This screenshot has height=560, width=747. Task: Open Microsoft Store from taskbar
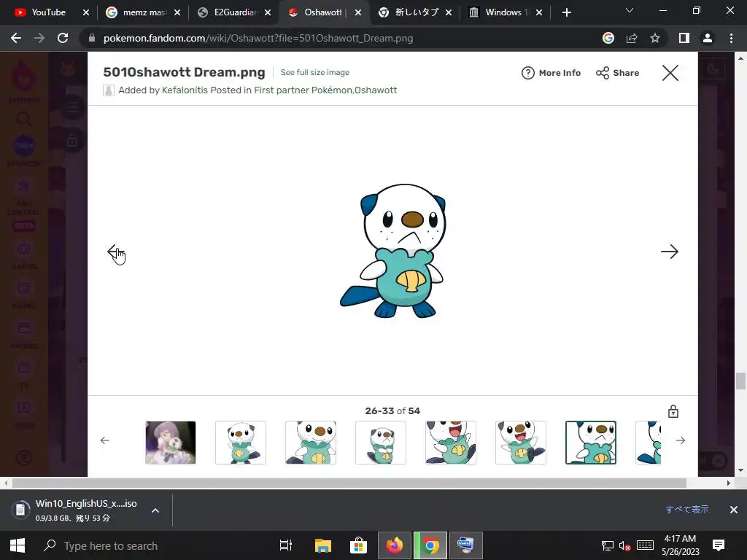pos(358,545)
